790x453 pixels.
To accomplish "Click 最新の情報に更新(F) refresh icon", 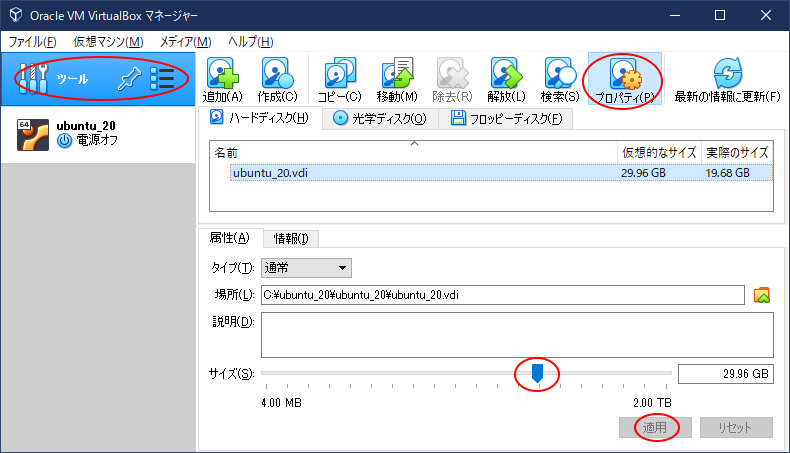I will coord(728,74).
